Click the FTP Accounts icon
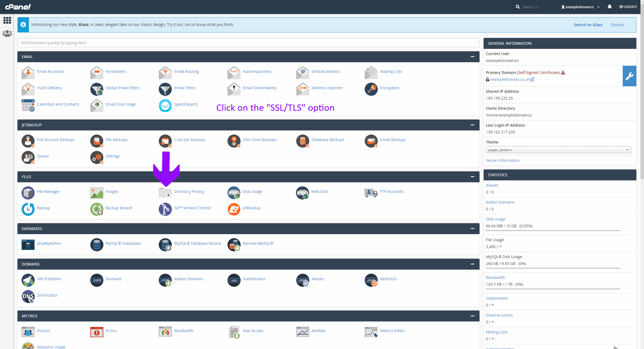644x349 pixels. pos(371,193)
